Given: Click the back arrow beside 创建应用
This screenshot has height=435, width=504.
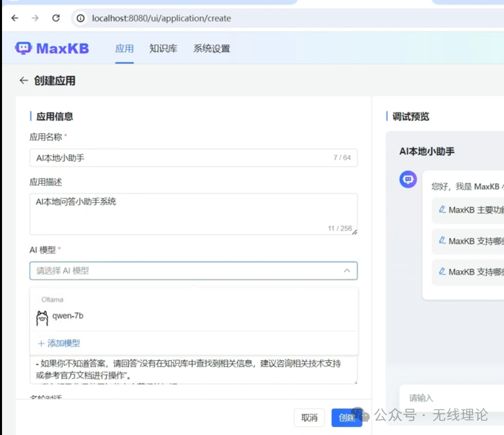Looking at the screenshot, I should [24, 80].
